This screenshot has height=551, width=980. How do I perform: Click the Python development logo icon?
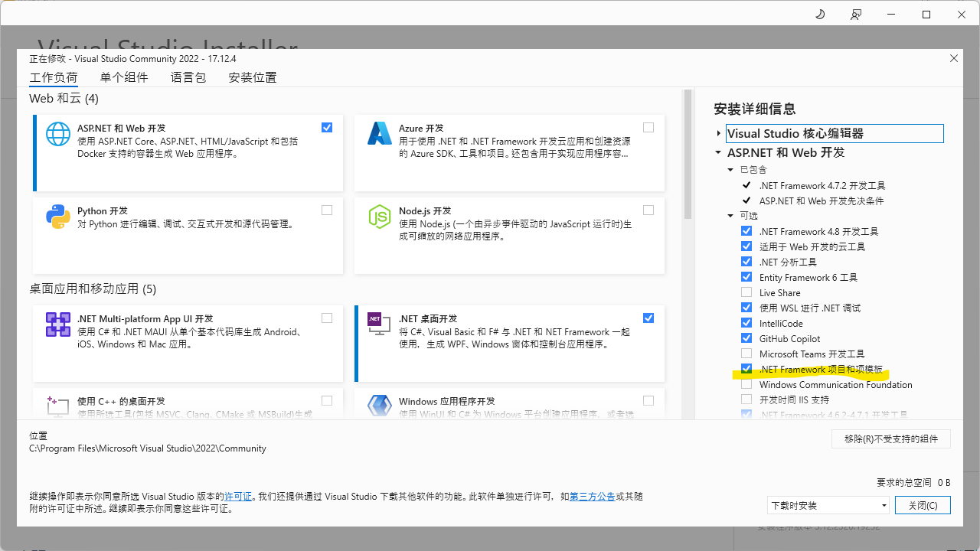[x=58, y=217]
